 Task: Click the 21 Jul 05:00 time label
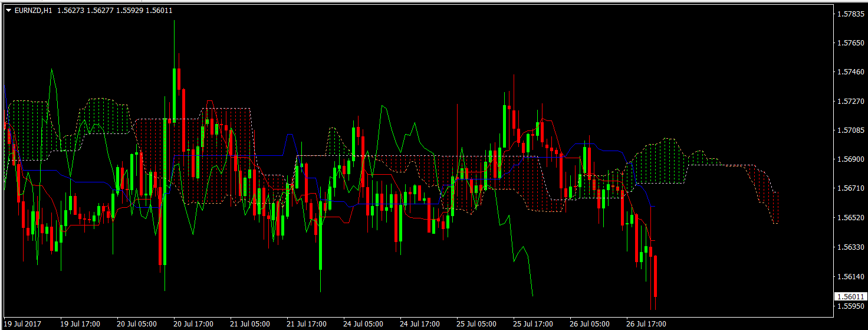click(x=251, y=324)
